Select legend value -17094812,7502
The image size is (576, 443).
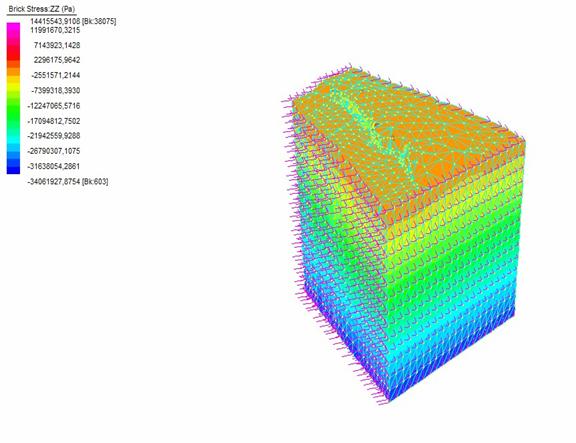[x=54, y=121]
